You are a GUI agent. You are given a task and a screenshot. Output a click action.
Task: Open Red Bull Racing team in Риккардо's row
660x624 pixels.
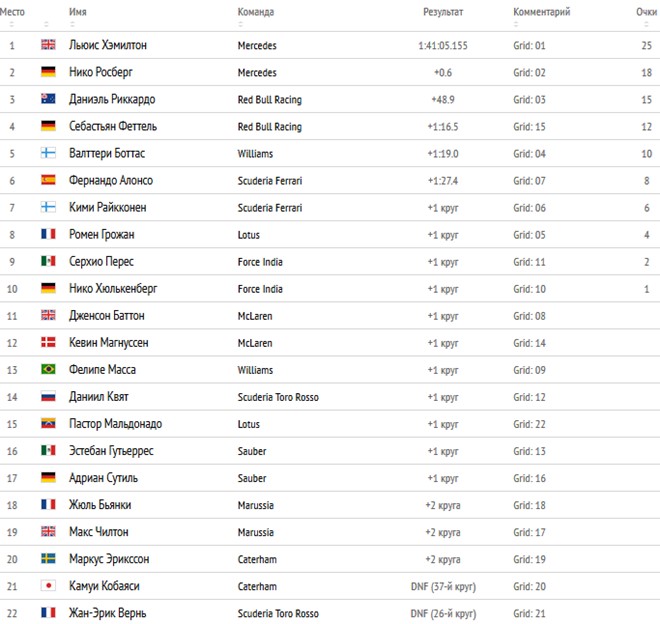(x=269, y=99)
